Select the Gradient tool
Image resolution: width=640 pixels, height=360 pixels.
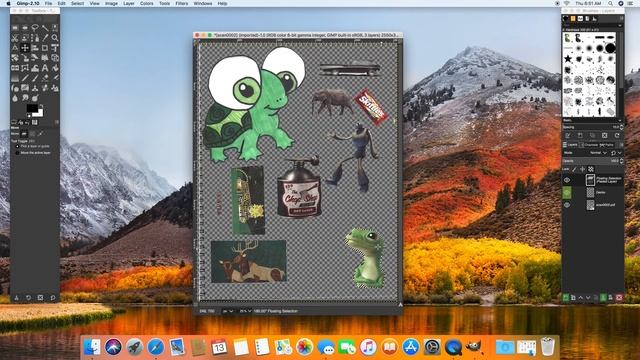coord(15,78)
